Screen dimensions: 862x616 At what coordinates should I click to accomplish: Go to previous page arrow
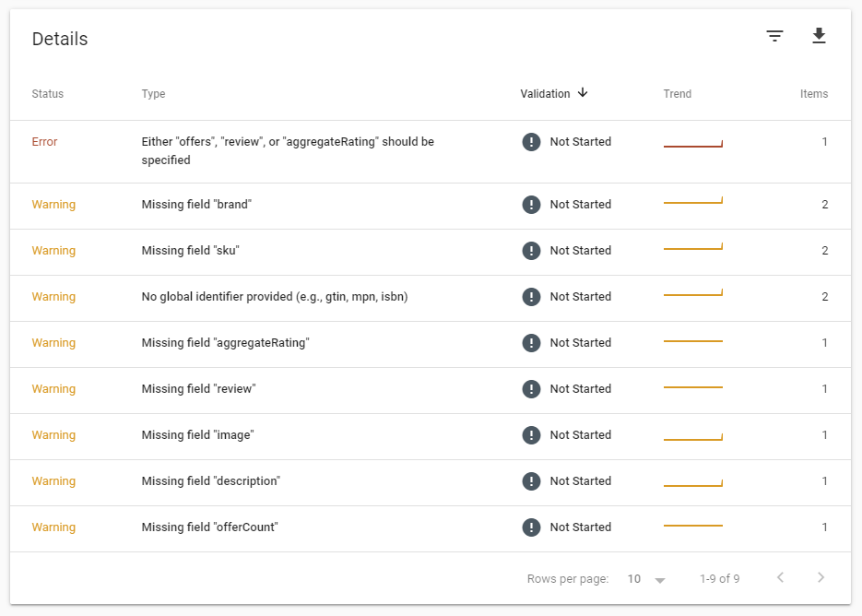780,578
